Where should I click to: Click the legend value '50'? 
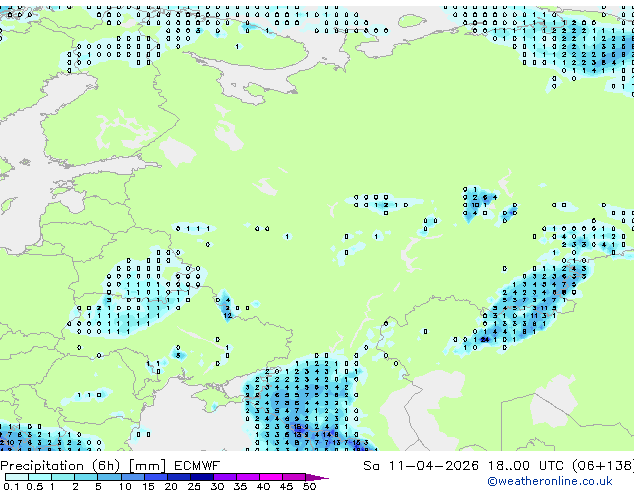(309, 486)
